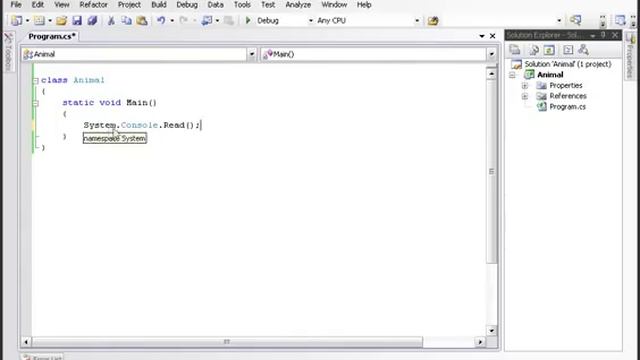Screen dimensions: 640x360
Task: Click the Open File folder icon
Action: tap(61, 20)
